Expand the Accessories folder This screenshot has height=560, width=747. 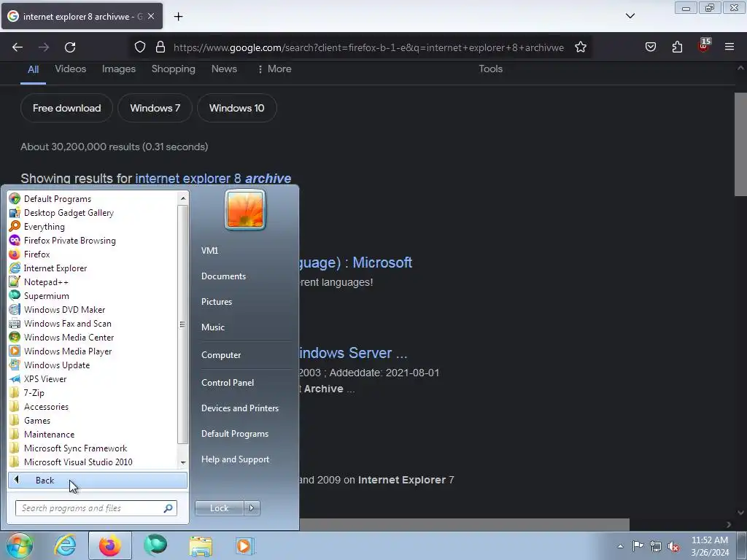[46, 407]
